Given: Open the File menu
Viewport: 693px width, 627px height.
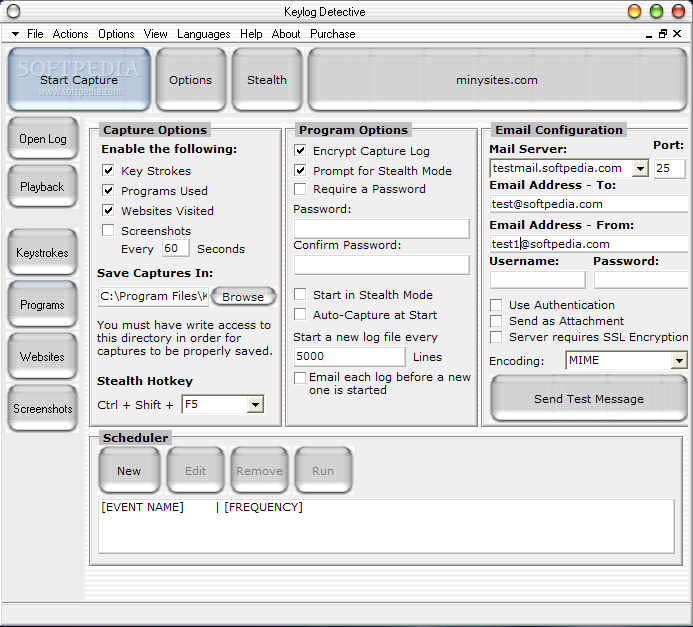Looking at the screenshot, I should [35, 34].
